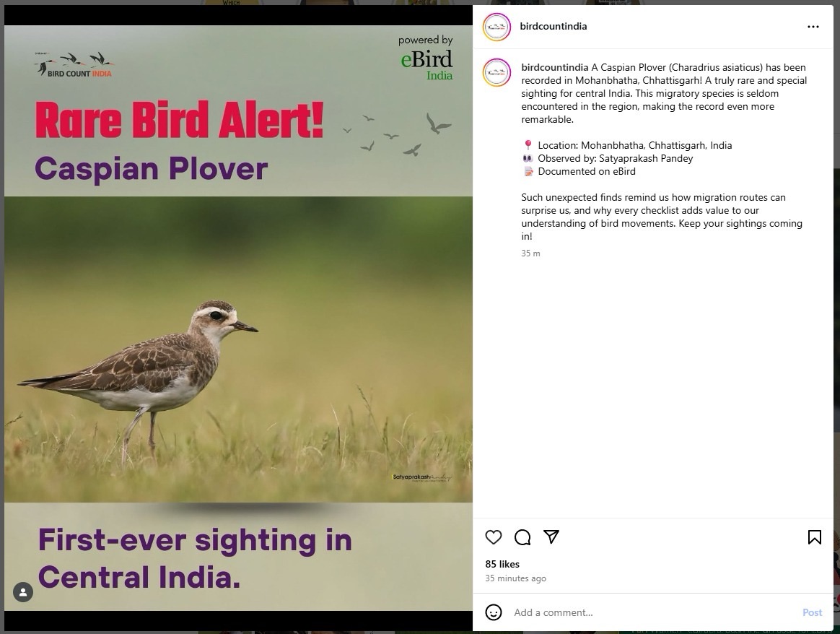
Task: Click the Bird Count India logo
Action: (x=74, y=65)
